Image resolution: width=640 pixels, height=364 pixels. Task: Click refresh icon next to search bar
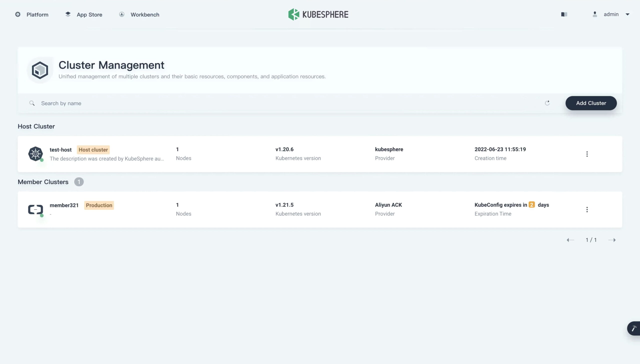point(548,102)
